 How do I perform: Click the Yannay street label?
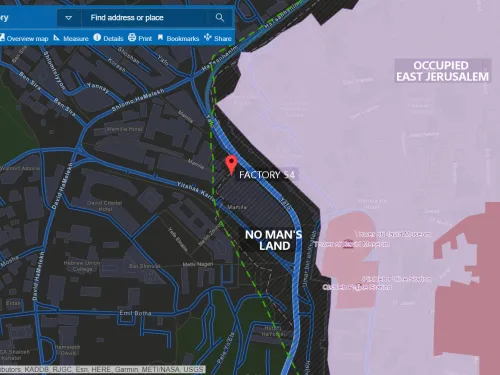point(98,88)
